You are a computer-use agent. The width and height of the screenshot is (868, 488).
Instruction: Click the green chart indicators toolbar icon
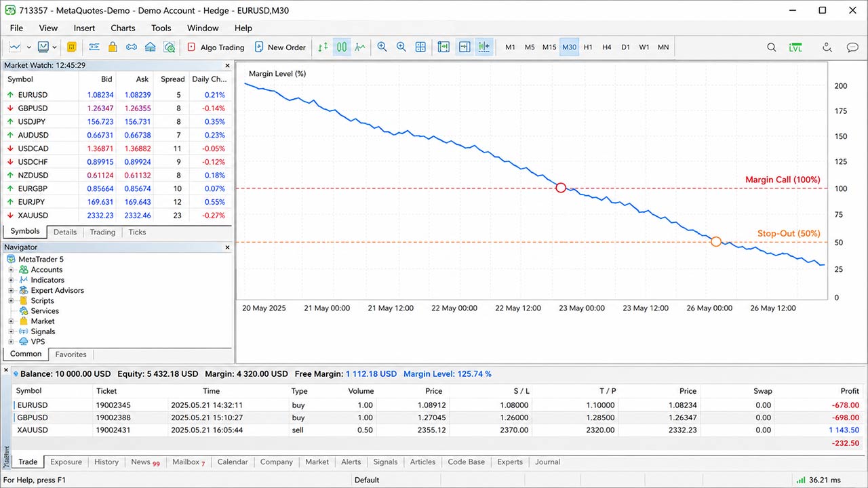[484, 47]
